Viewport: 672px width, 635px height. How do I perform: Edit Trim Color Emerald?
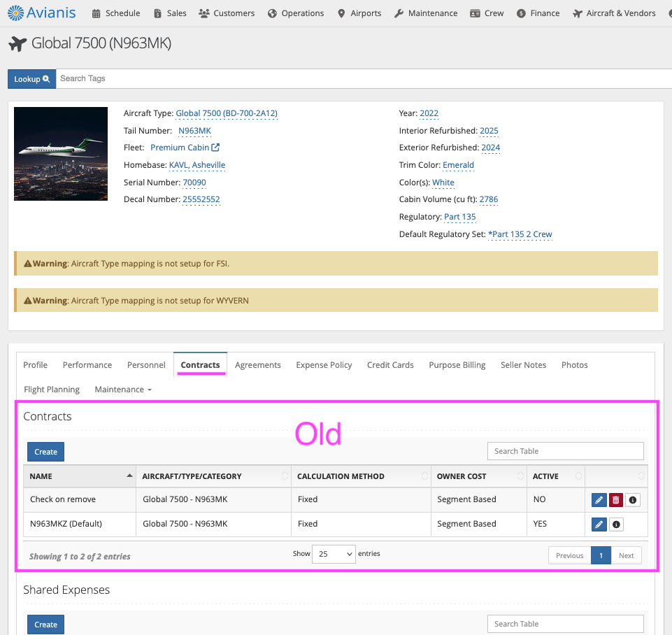tap(458, 165)
